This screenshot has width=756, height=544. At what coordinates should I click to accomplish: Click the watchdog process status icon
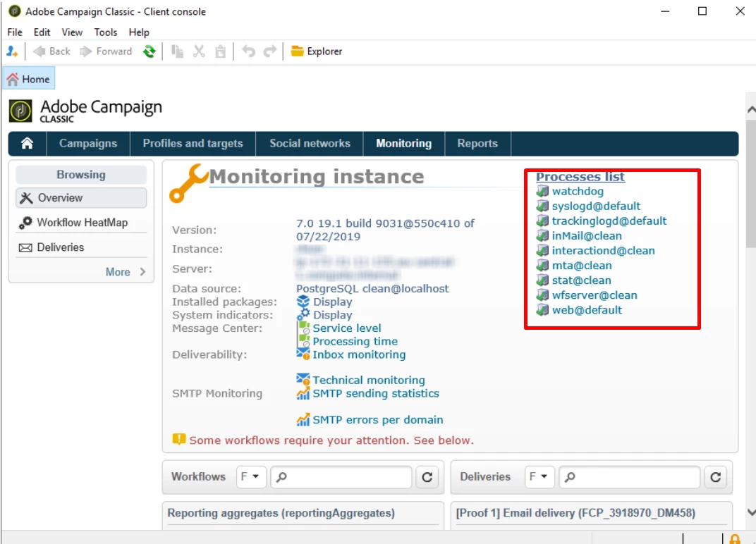tap(542, 191)
